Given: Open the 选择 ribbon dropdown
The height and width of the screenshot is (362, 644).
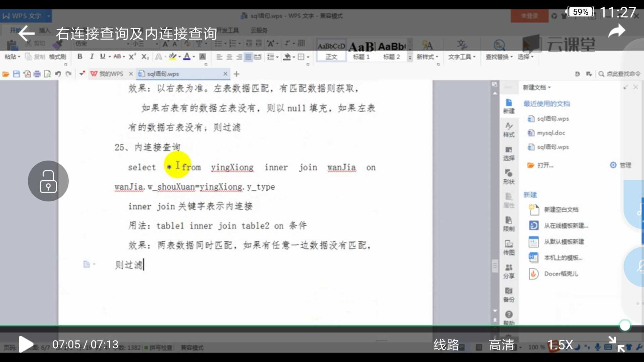Looking at the screenshot, I should 525,57.
